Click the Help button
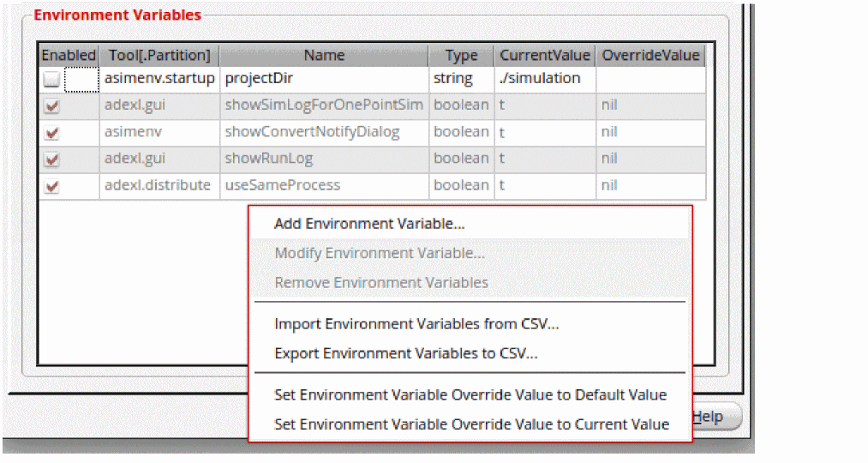Viewport: 868px width, 463px height. [x=709, y=417]
